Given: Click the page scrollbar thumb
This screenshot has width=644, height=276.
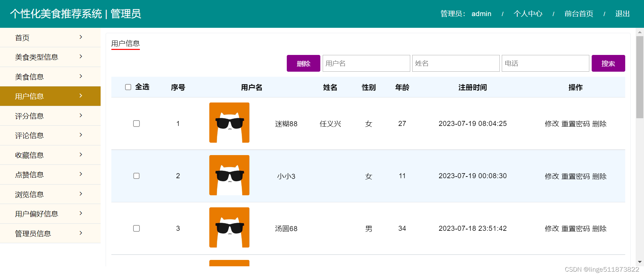Looking at the screenshot, I should (640, 77).
